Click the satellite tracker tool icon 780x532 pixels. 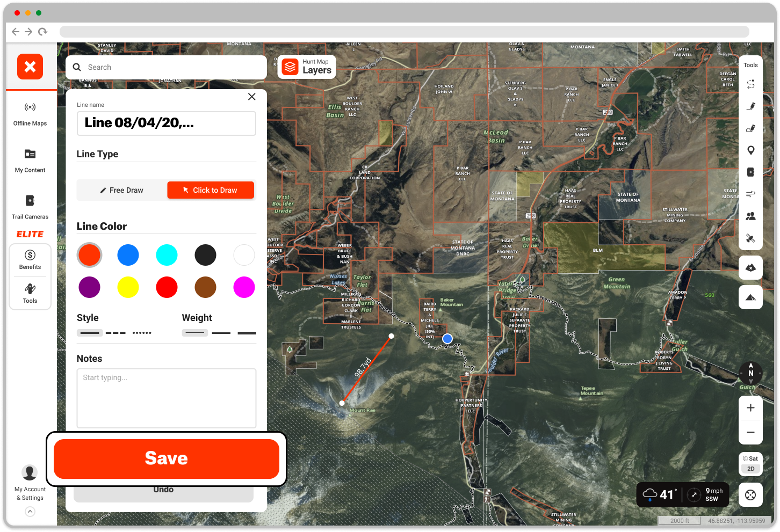coord(750,238)
